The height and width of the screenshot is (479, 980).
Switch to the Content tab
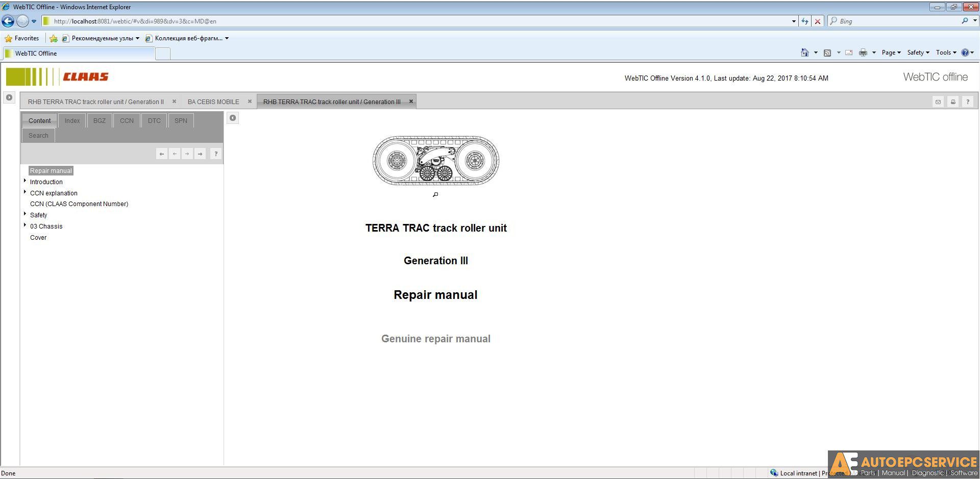[x=39, y=121]
